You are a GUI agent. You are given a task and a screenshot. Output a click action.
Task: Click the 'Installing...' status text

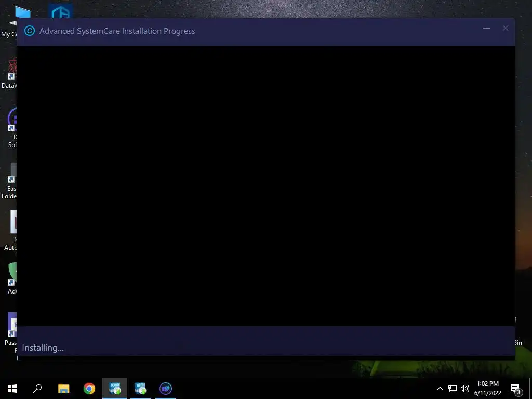tap(43, 348)
